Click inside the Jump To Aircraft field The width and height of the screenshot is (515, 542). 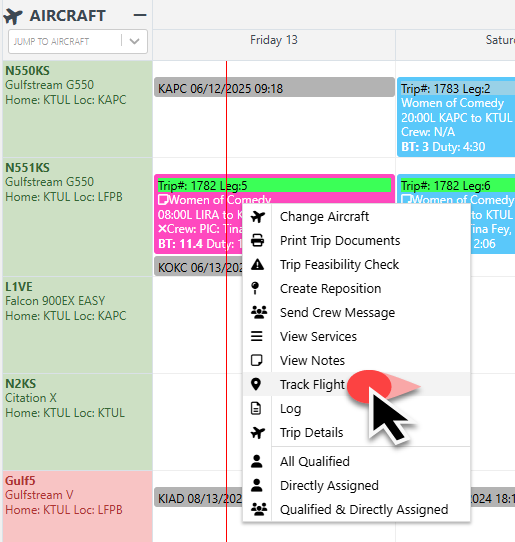coord(66,41)
